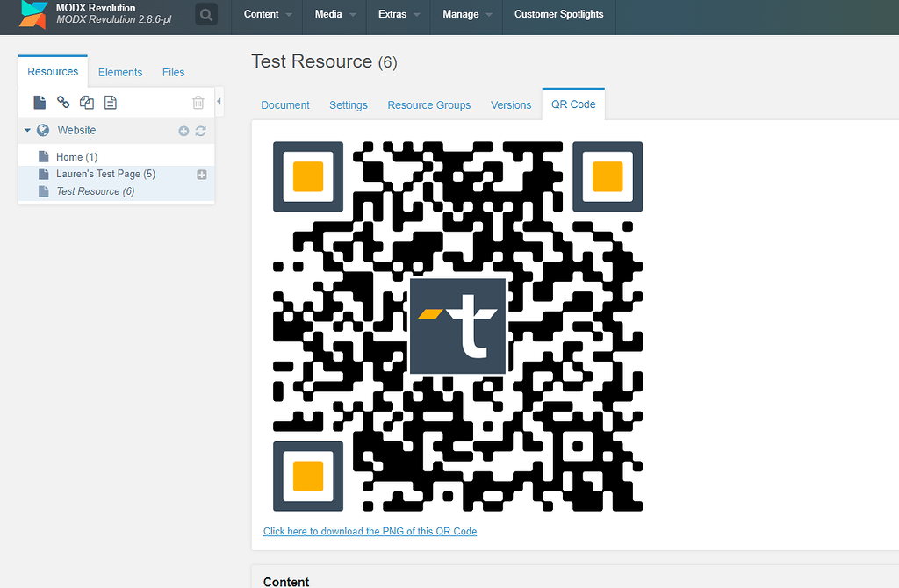
Task: Switch to the Elements panel tab
Action: coord(120,72)
